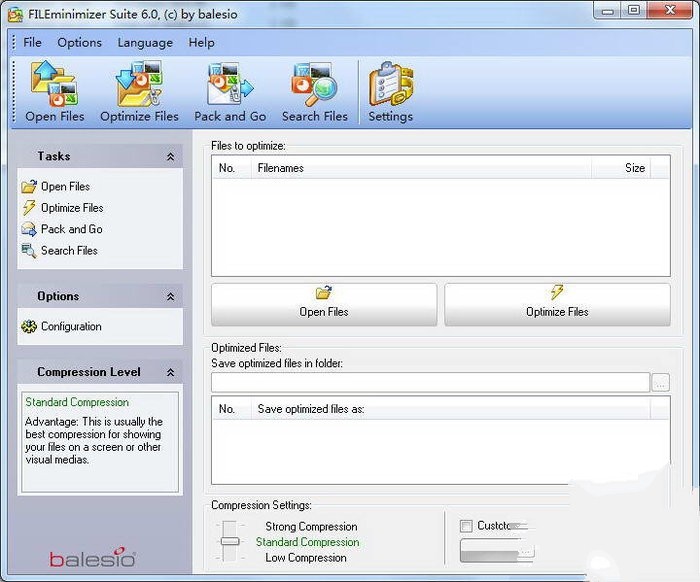Click the Search Files magnifier icon in Tasks

29,250
